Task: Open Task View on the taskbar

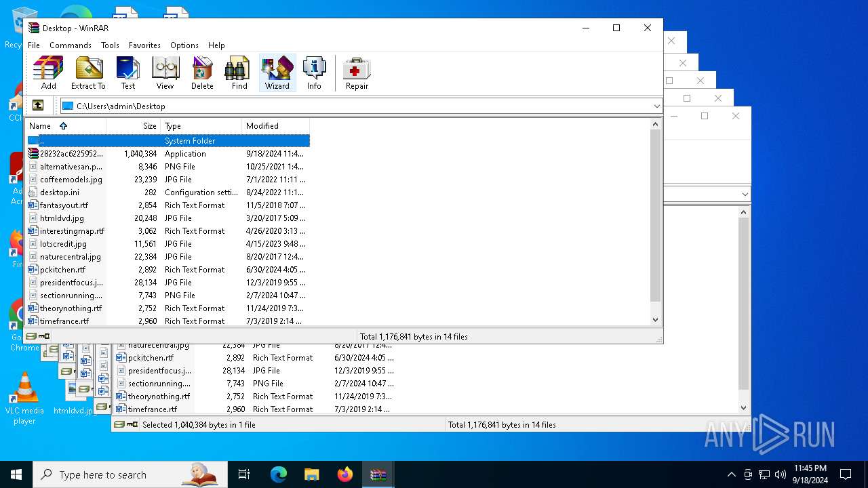Action: (x=244, y=474)
